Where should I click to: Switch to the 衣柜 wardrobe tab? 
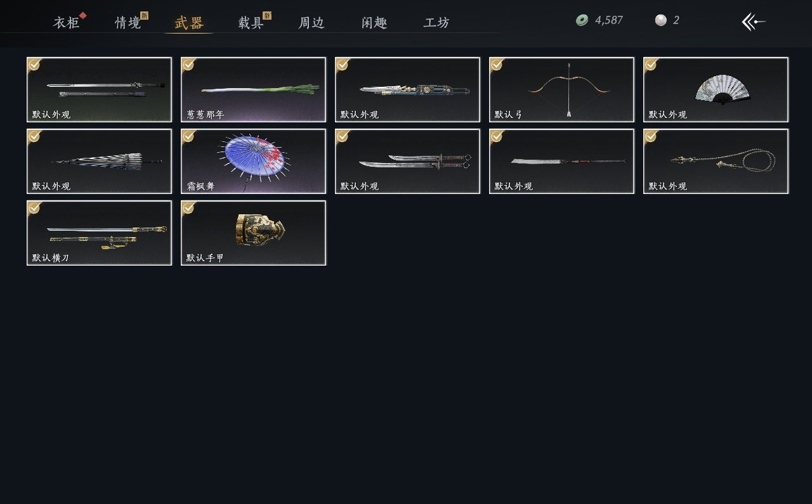click(x=67, y=23)
